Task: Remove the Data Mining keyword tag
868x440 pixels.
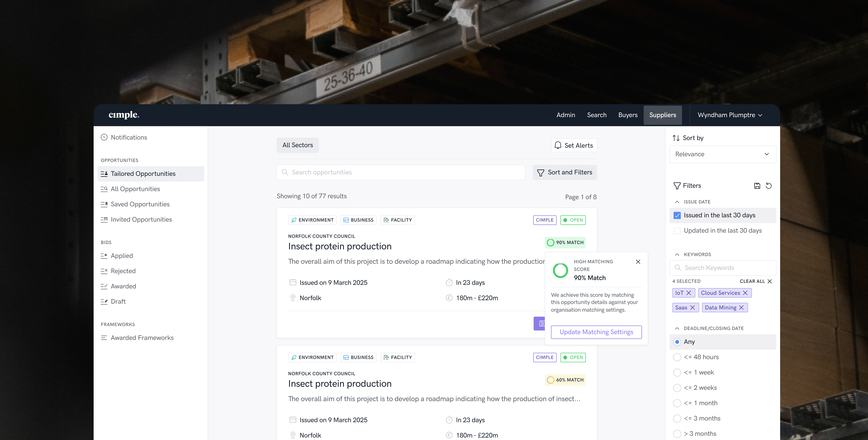Action: click(x=741, y=307)
